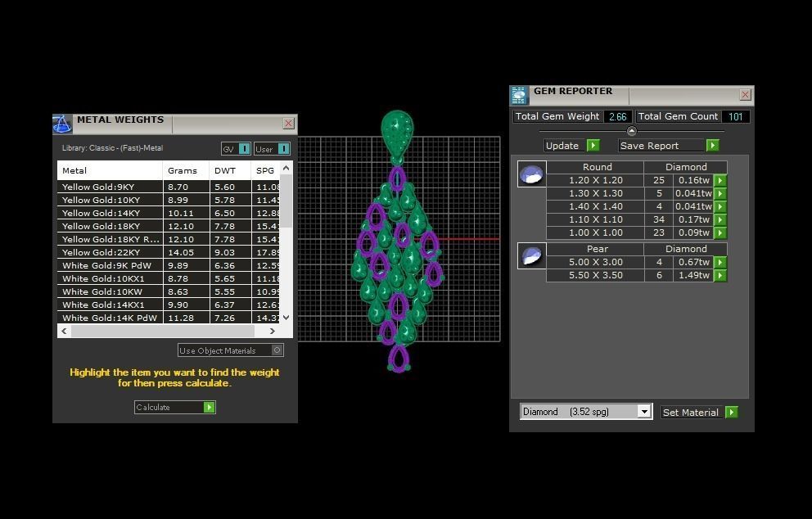Select the Yellow Gold:14KY row

(169, 213)
